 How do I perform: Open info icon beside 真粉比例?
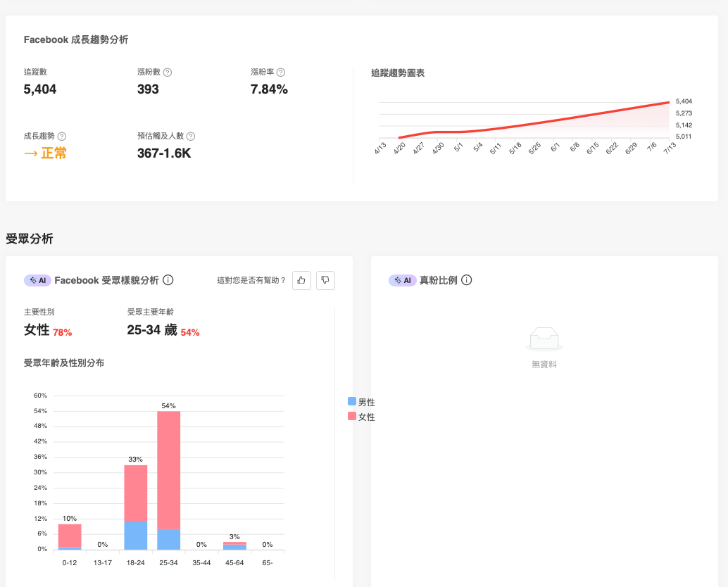tap(467, 280)
